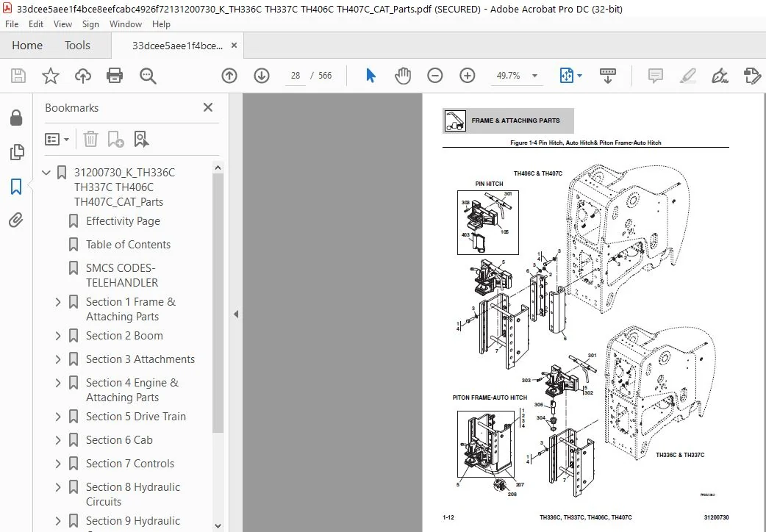The width and height of the screenshot is (766, 532).
Task: Click the find current bookmark icon
Action: pyautogui.click(x=141, y=139)
